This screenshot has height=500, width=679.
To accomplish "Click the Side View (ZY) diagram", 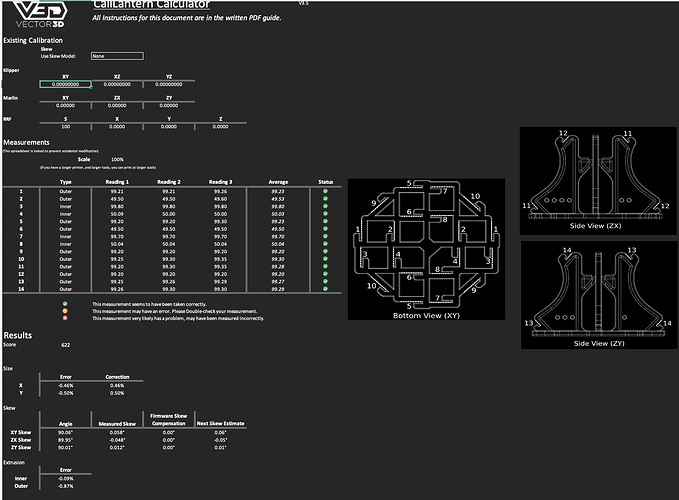I will (599, 295).
